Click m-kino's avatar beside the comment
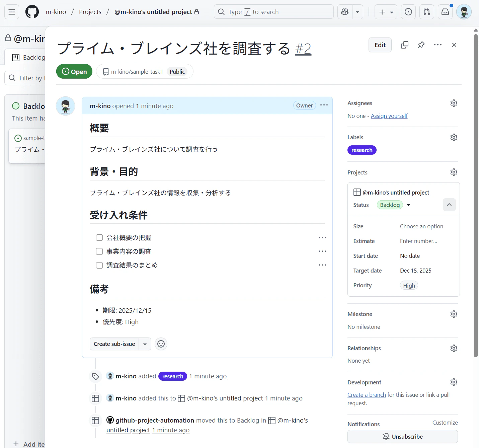Viewport: 479px width, 448px height. (66, 106)
